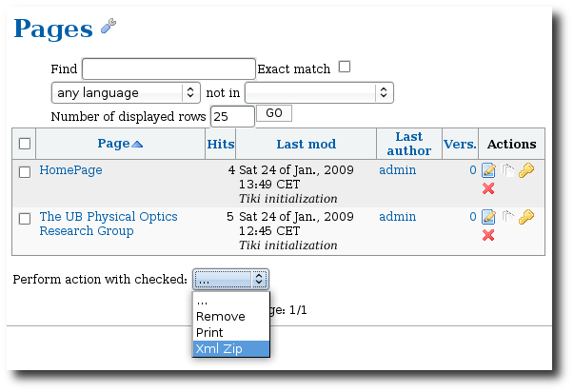Choose Xml Zip from the action list
Image resolution: width=574 pixels, height=392 pixels.
(x=231, y=349)
